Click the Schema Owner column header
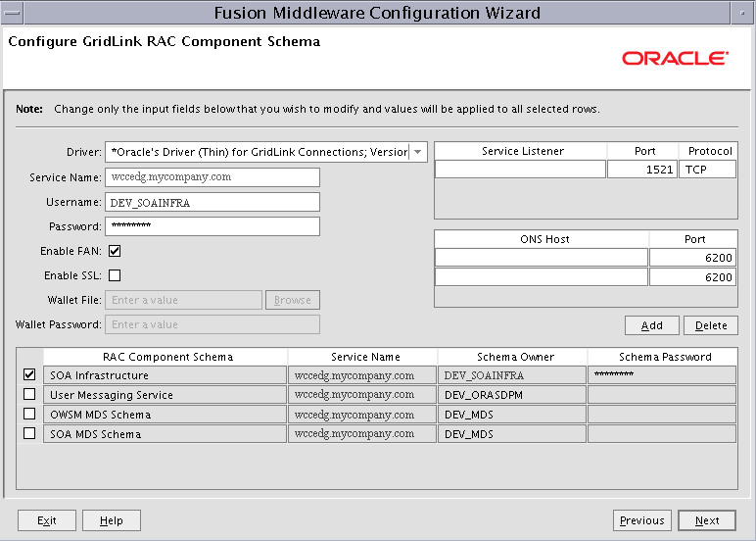 coord(512,357)
